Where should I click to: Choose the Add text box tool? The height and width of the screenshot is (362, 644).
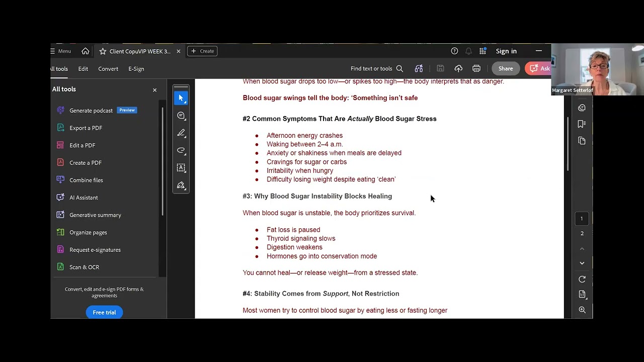coord(181,167)
